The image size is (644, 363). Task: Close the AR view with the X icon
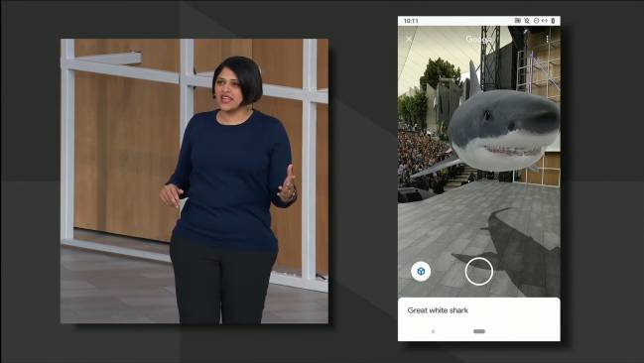point(409,39)
